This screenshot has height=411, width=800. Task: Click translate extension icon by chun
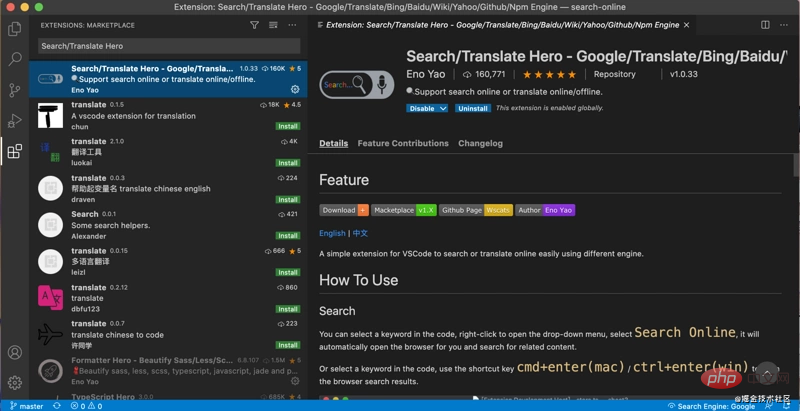pyautogui.click(x=51, y=116)
